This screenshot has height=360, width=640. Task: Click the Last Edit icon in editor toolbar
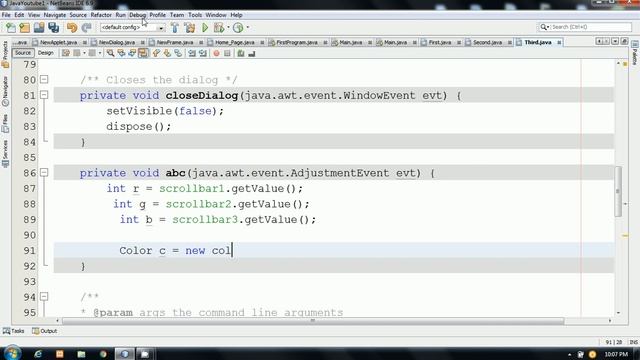[66, 53]
